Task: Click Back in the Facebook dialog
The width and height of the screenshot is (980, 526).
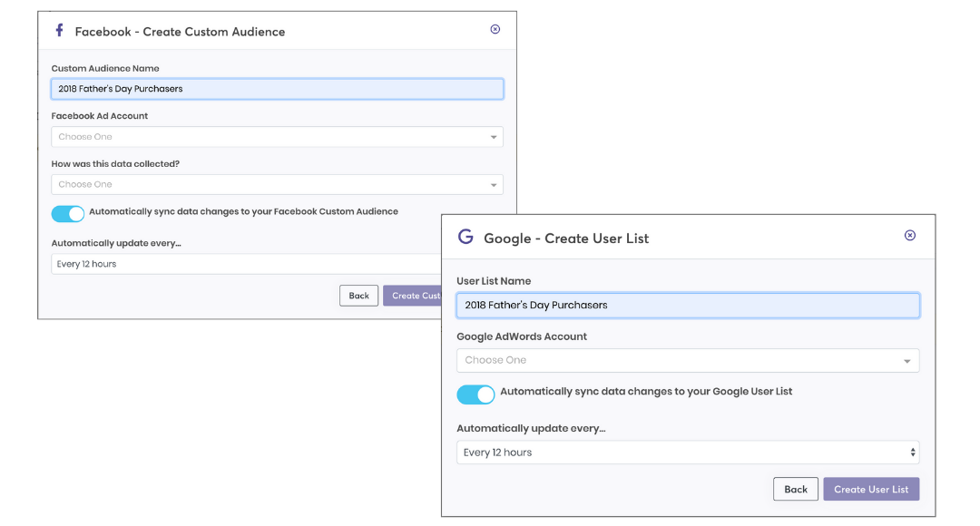Action: click(x=358, y=296)
